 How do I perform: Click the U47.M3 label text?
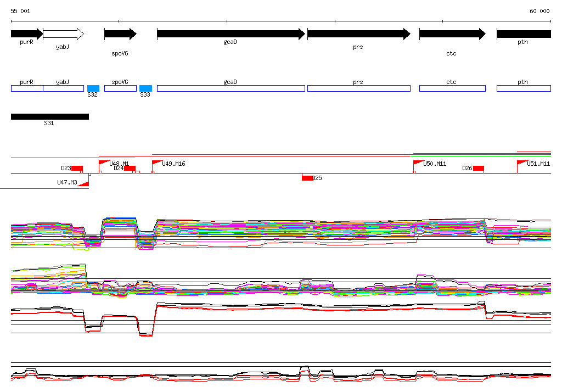click(x=67, y=182)
